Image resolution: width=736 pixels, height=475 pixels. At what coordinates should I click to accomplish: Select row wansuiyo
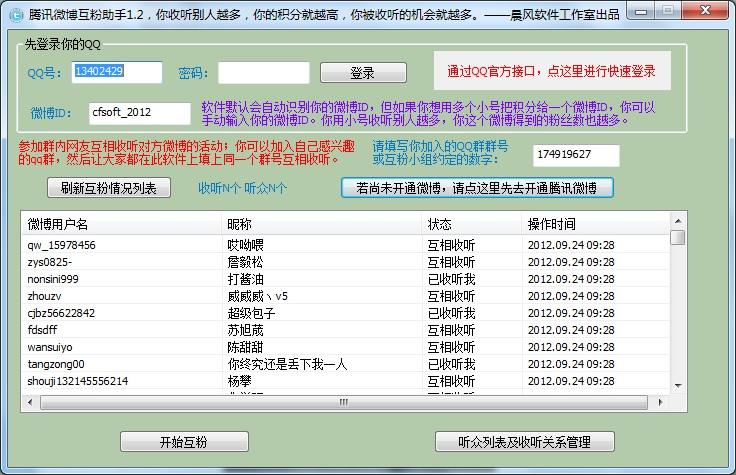click(x=345, y=347)
